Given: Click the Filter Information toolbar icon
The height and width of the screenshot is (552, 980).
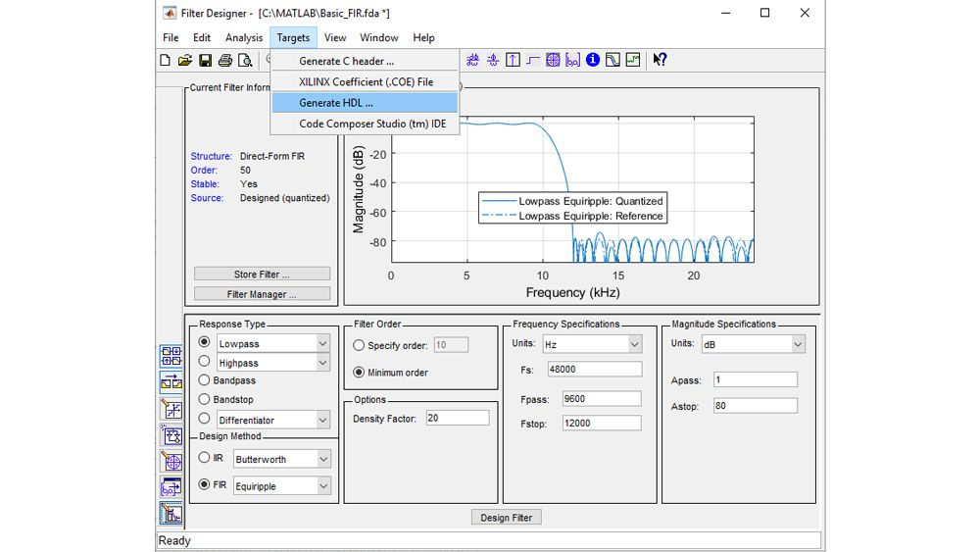Looking at the screenshot, I should pyautogui.click(x=593, y=60).
